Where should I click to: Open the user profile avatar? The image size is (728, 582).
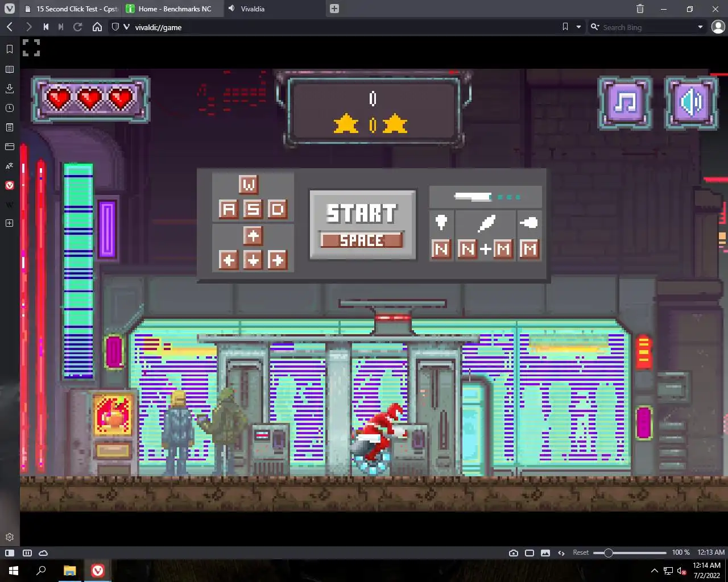pyautogui.click(x=718, y=27)
